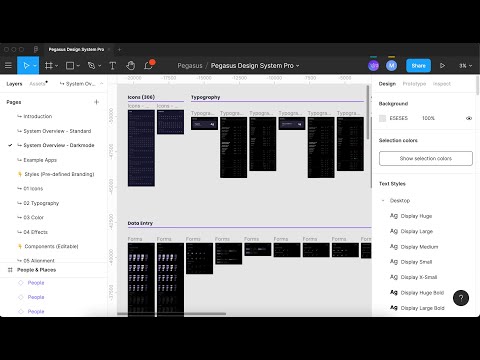Select the Text tool
The height and width of the screenshot is (360, 480).
(x=113, y=66)
